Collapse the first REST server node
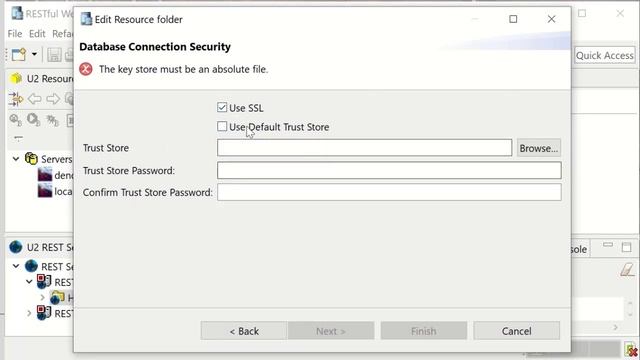This screenshot has height=360, width=640. 29,282
